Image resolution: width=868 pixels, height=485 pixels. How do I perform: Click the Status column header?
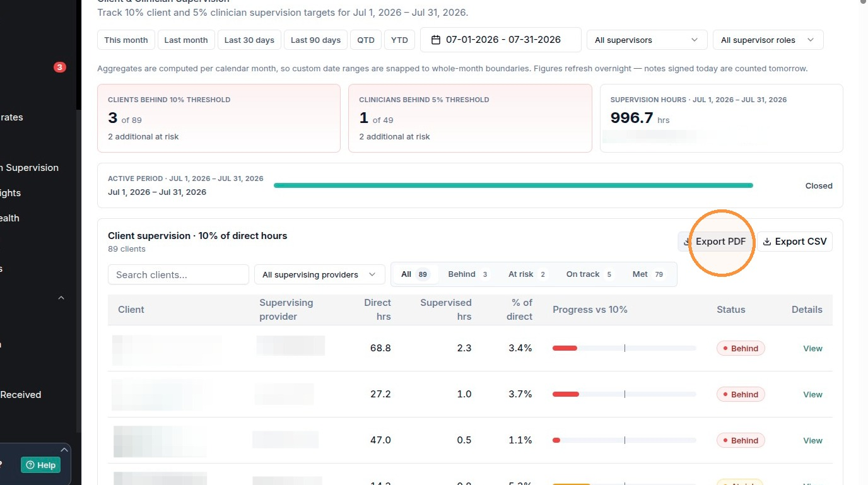[x=731, y=310]
